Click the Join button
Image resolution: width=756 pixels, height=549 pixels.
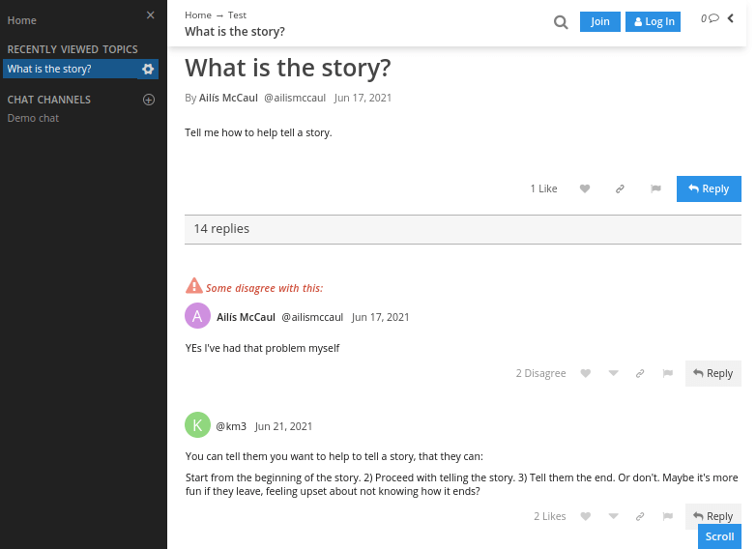600,21
